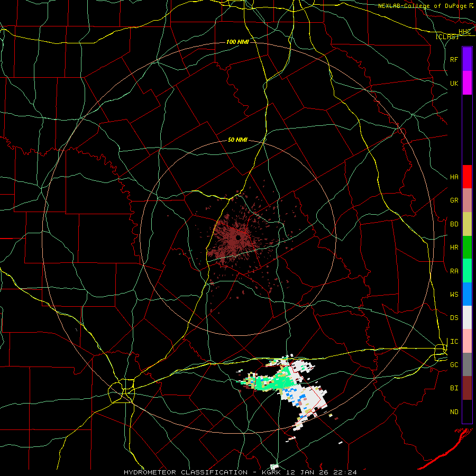Click the red HA legend swatch

pos(467,177)
